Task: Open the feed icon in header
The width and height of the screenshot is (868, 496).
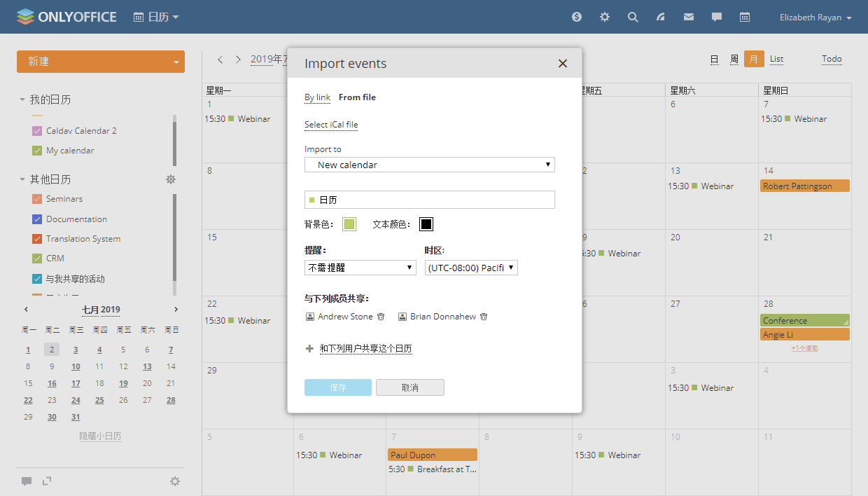Action: coord(661,17)
